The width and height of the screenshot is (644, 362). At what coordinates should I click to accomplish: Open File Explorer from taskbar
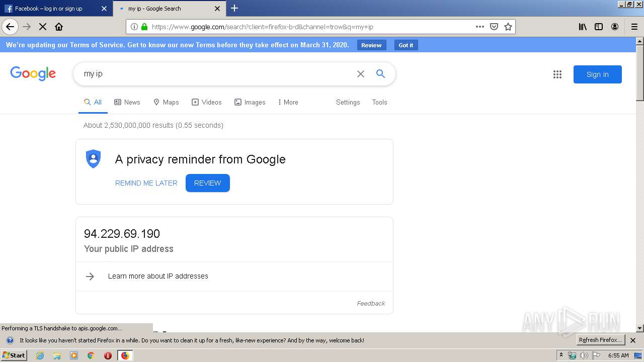pos(57,355)
